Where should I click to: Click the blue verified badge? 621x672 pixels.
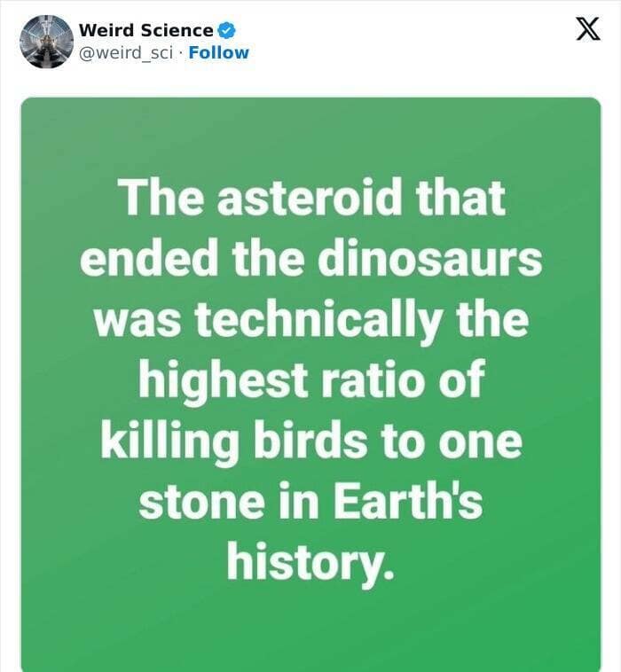pos(226,30)
